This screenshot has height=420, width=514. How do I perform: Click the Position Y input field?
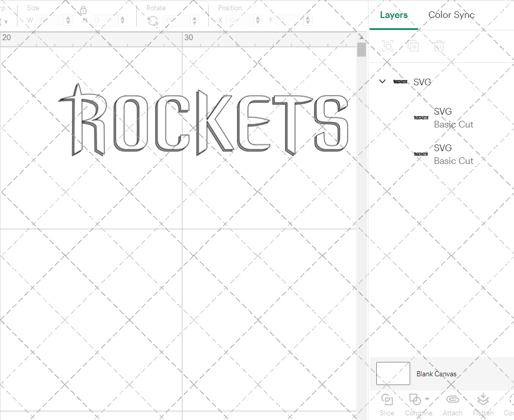coord(290,21)
